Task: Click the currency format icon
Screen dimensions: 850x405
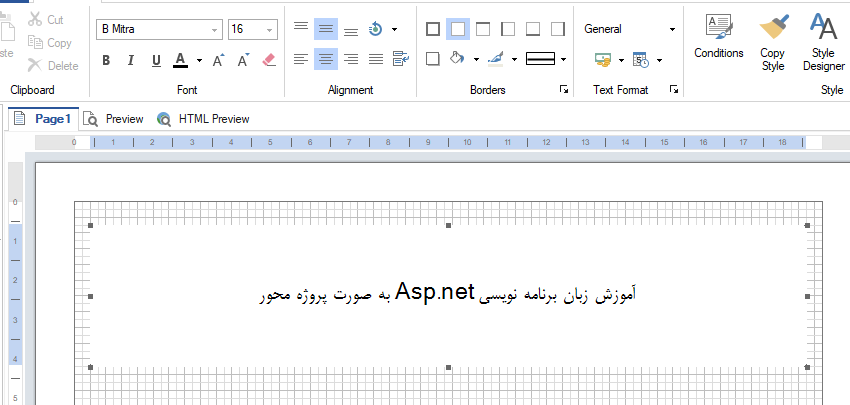Action: click(x=603, y=60)
